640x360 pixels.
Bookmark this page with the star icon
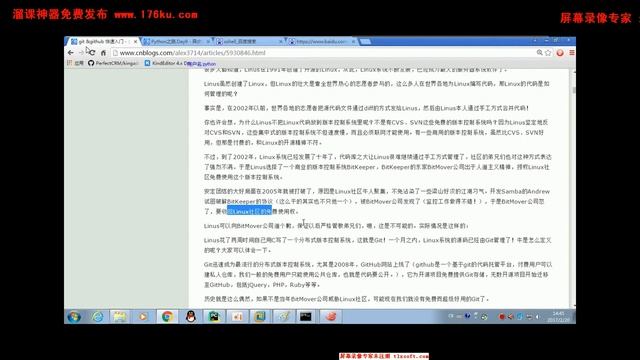[x=548, y=53]
